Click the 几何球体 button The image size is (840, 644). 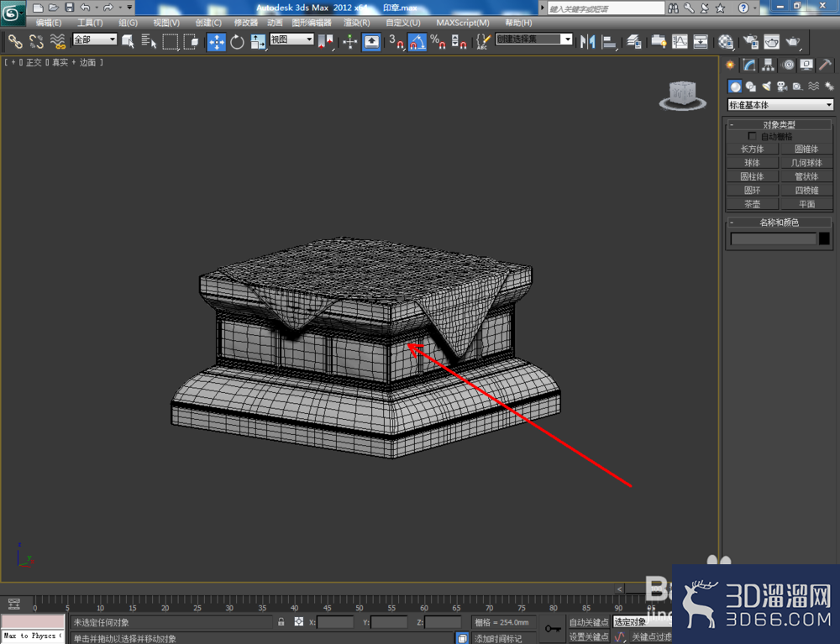(806, 163)
